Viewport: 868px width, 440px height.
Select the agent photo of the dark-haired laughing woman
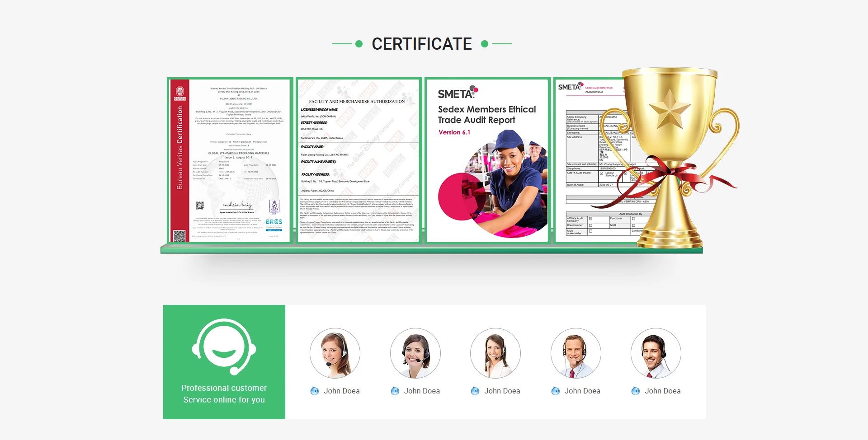click(x=415, y=353)
